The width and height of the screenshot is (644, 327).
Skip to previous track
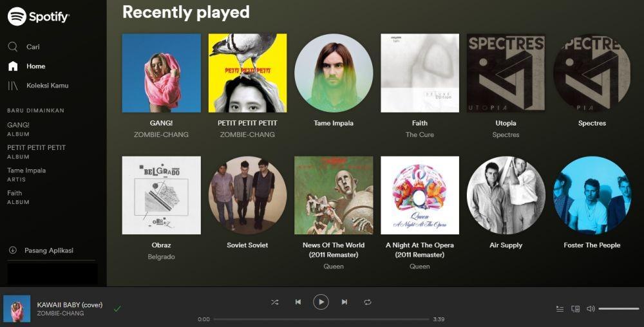[x=298, y=302]
